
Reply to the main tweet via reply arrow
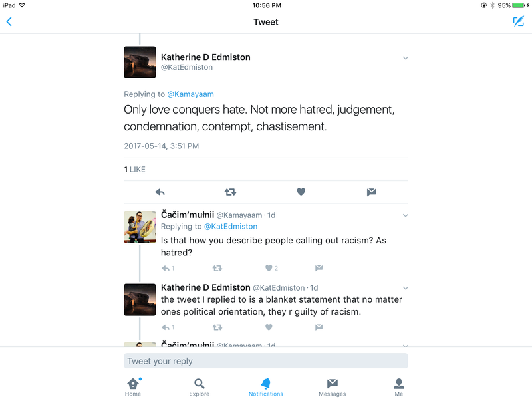pyautogui.click(x=160, y=192)
